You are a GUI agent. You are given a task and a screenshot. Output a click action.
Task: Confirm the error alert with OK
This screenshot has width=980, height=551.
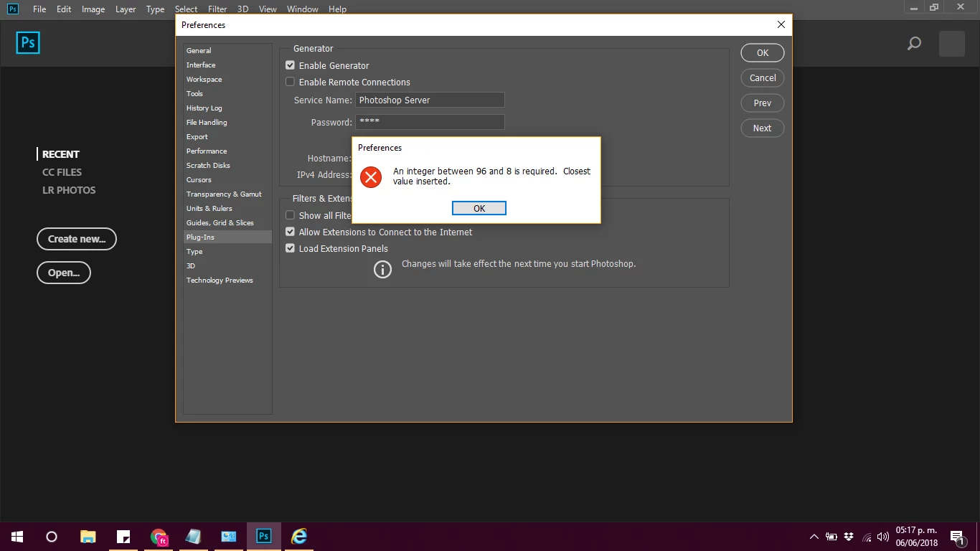479,208
